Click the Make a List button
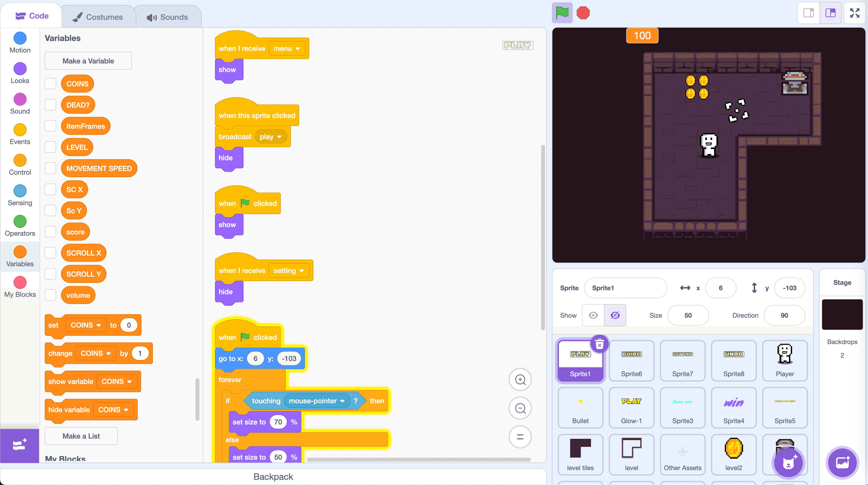Screen dimensions: 868x485 tap(81, 436)
